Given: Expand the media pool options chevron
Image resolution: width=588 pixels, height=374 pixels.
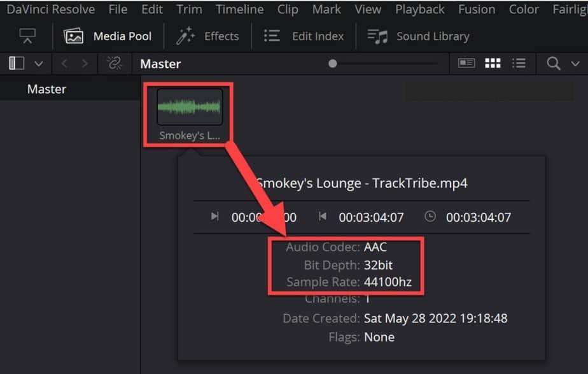Looking at the screenshot, I should coord(575,64).
